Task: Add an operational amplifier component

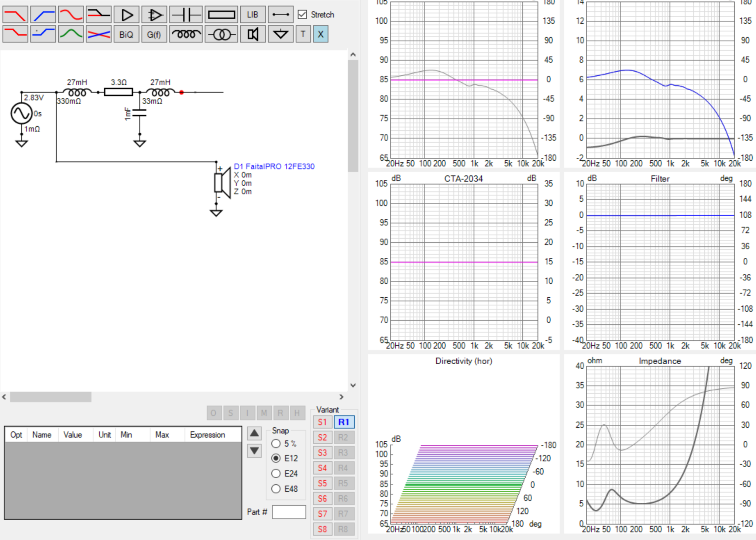Action: click(154, 15)
